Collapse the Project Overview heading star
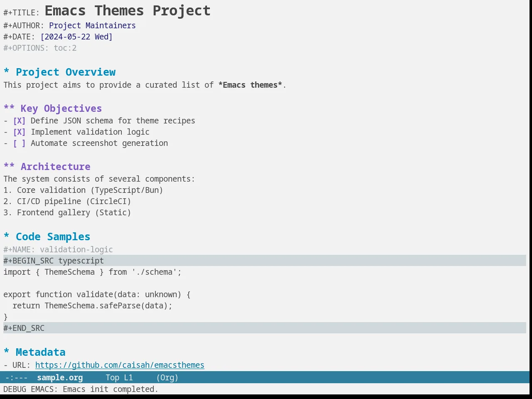The width and height of the screenshot is (532, 399). click(x=6, y=72)
